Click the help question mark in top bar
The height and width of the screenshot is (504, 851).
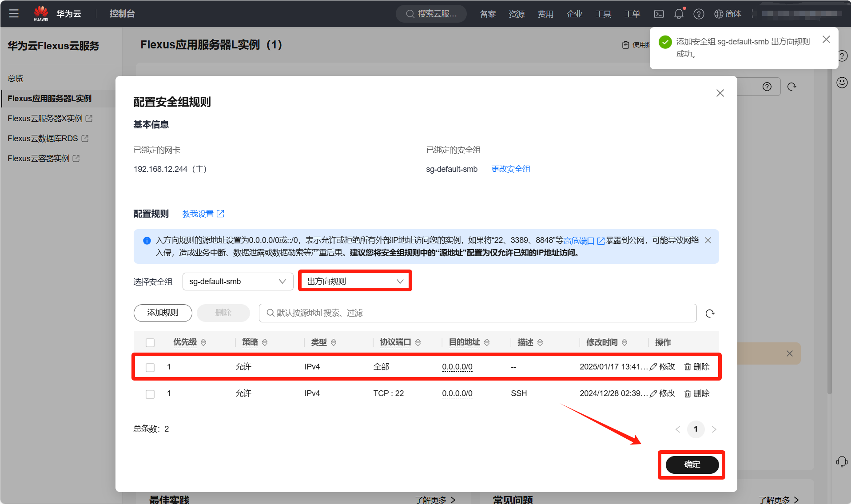pos(699,14)
